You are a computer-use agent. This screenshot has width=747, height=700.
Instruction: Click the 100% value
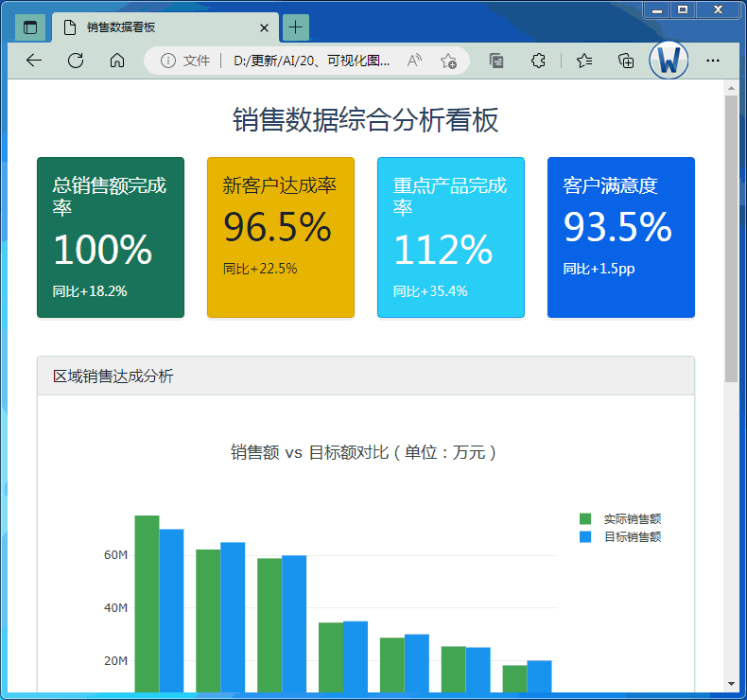[x=102, y=249]
